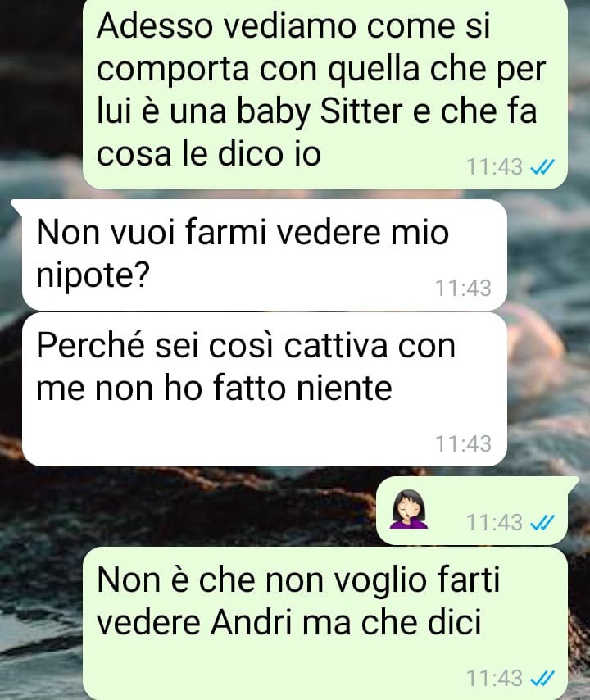Click the timestamp on the Andri message

point(494,678)
